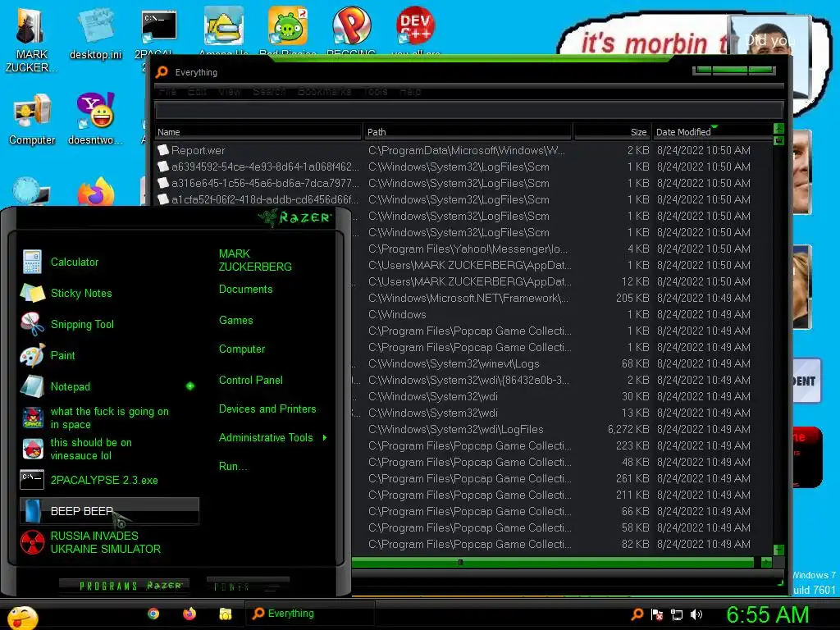
Task: Click the vertical scrollbar up arrow
Action: 778,129
